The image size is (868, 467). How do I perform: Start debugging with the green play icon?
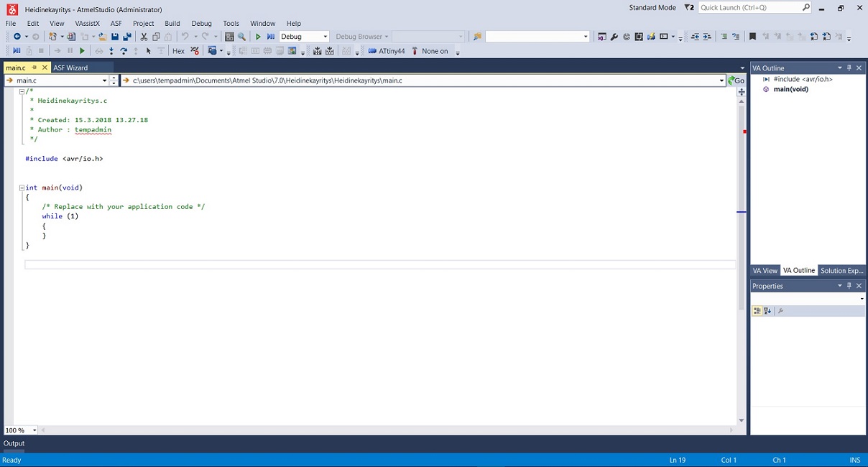coord(258,37)
